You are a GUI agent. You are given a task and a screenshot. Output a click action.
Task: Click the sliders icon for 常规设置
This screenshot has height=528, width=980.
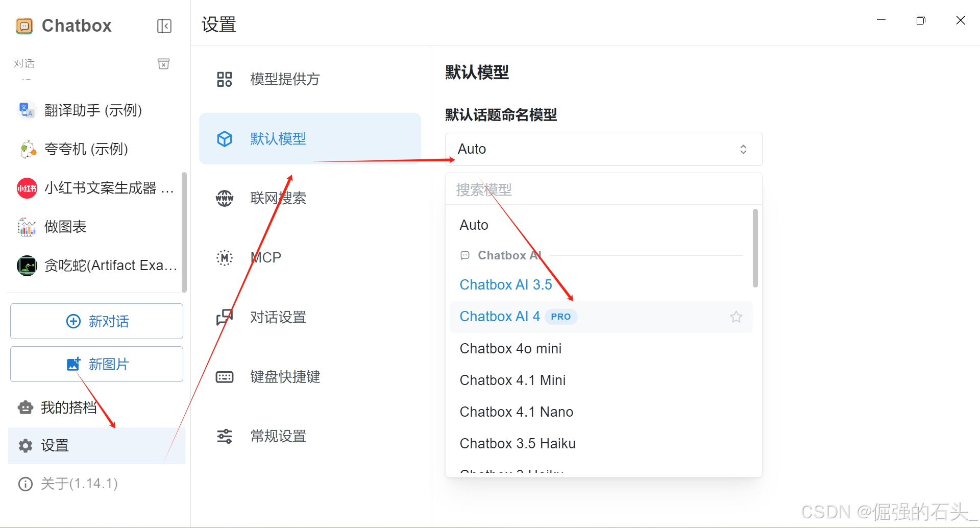point(225,436)
